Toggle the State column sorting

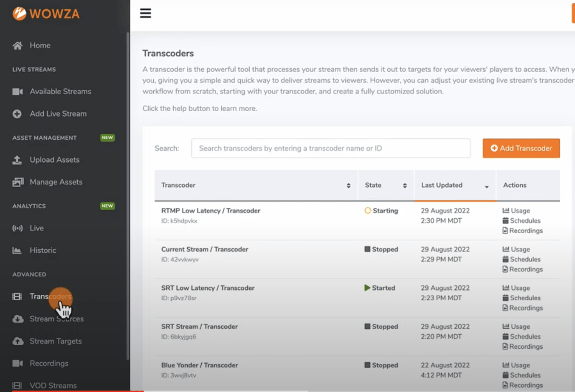click(x=403, y=185)
